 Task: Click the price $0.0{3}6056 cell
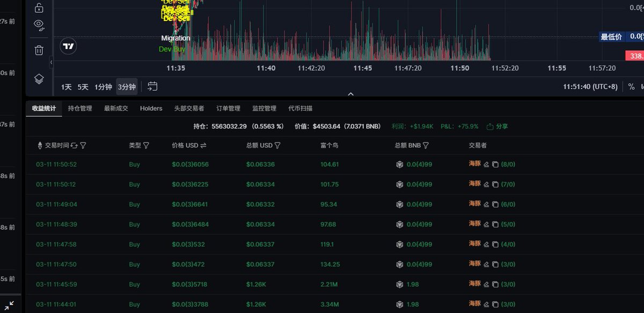190,165
